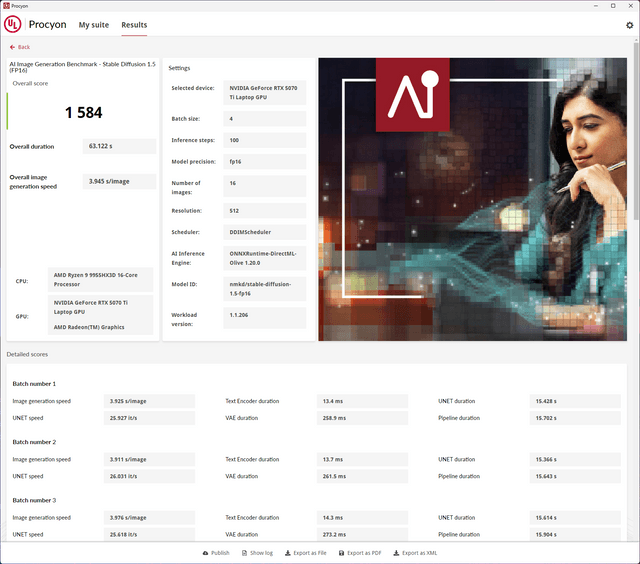The height and width of the screenshot is (564, 640).
Task: Click Batch 1 UNET speed 25.927 it/s
Action: tap(149, 418)
